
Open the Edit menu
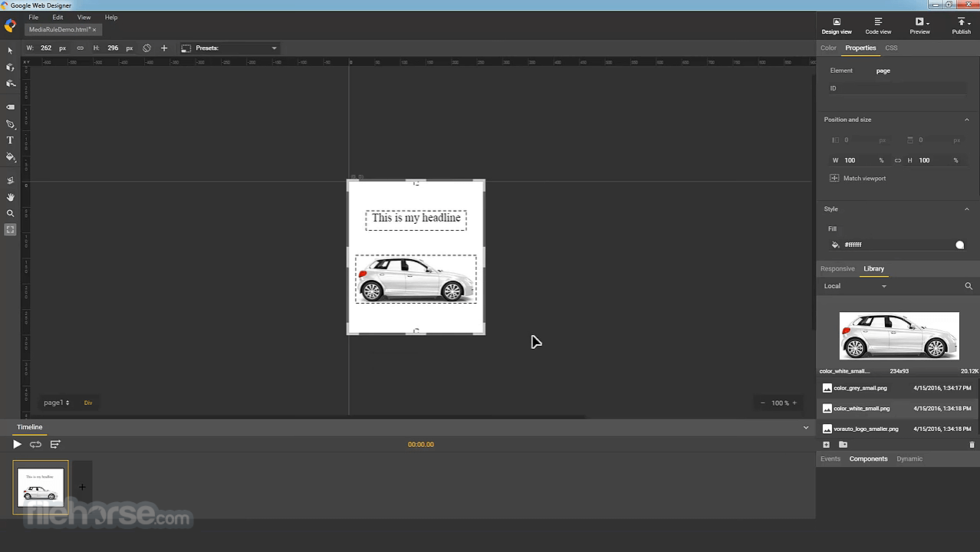pos(58,17)
